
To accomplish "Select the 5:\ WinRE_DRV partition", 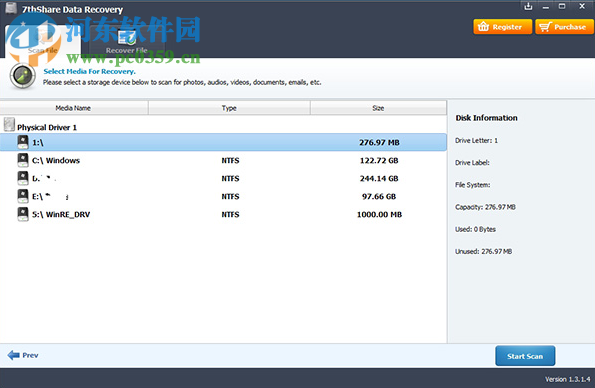I will click(223, 214).
